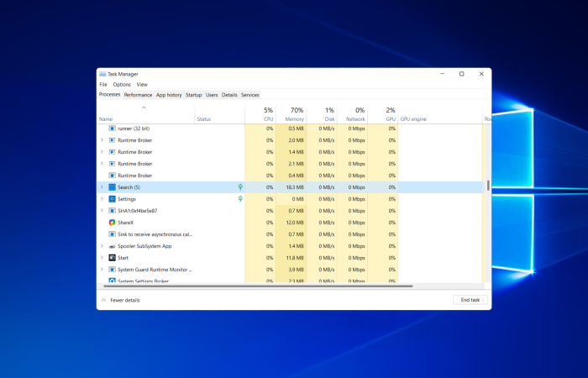Click the Settings gear process icon
The image size is (588, 378).
coord(112,199)
